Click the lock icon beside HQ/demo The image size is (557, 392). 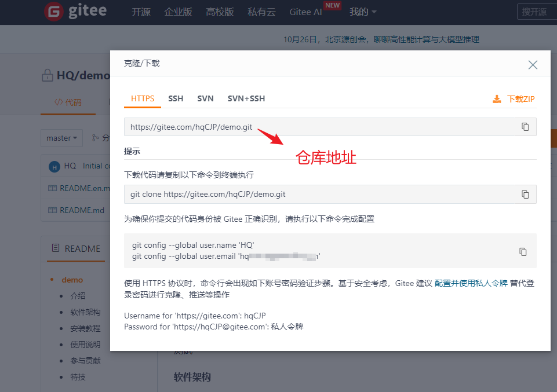click(x=48, y=75)
